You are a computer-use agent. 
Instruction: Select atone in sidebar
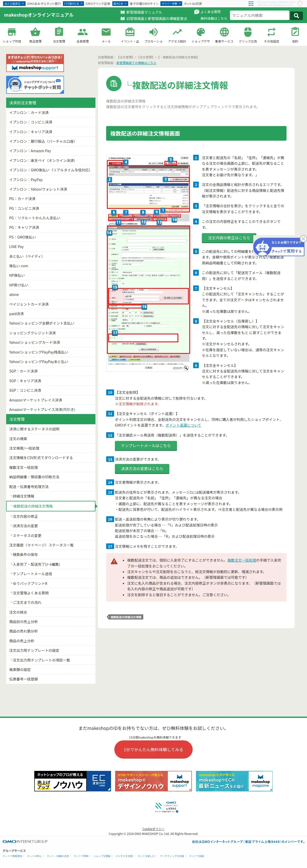point(50,295)
